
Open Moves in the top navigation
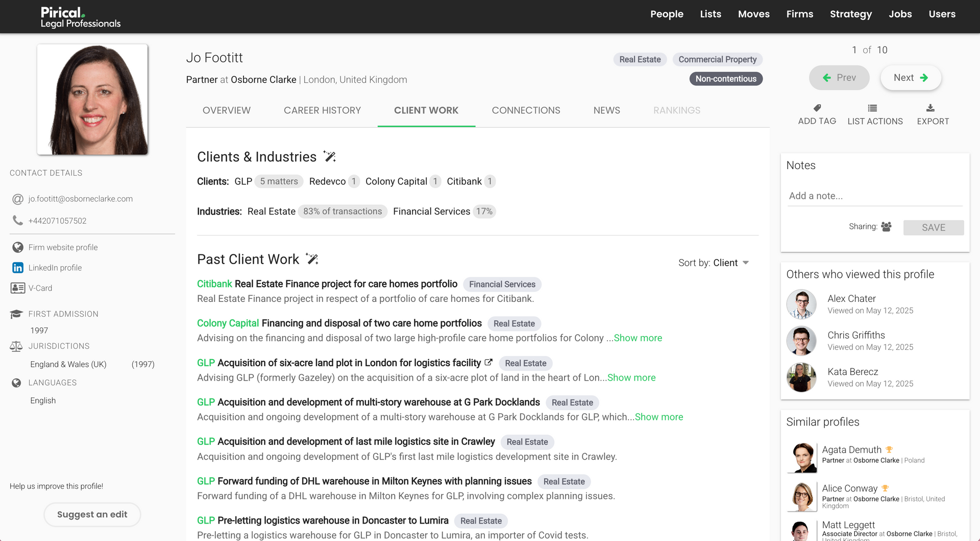(x=754, y=14)
